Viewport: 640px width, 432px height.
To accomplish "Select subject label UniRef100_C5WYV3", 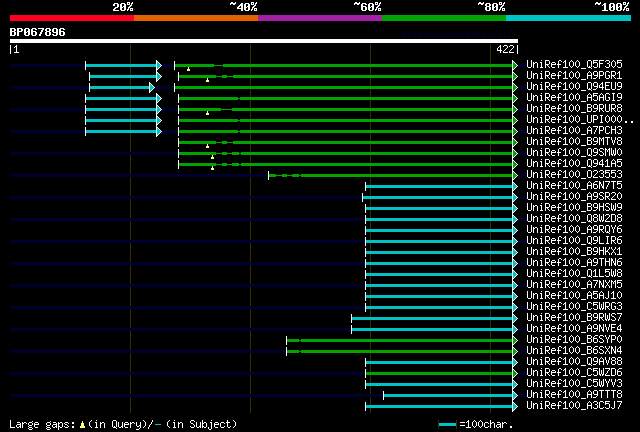I will pyautogui.click(x=574, y=384).
